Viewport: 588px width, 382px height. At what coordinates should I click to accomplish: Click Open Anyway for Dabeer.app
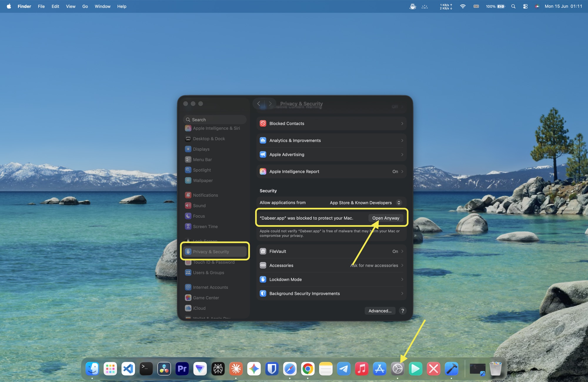tap(386, 218)
